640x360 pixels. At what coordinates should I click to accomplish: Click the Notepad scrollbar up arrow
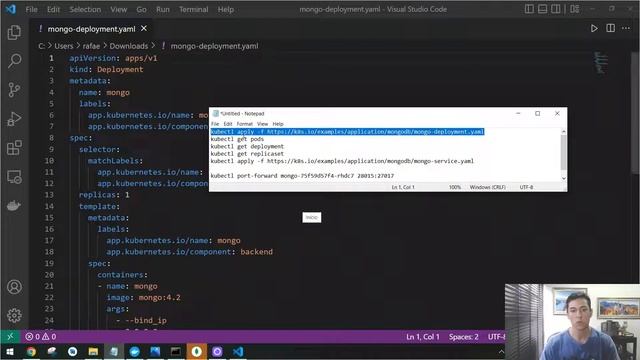pyautogui.click(x=564, y=132)
